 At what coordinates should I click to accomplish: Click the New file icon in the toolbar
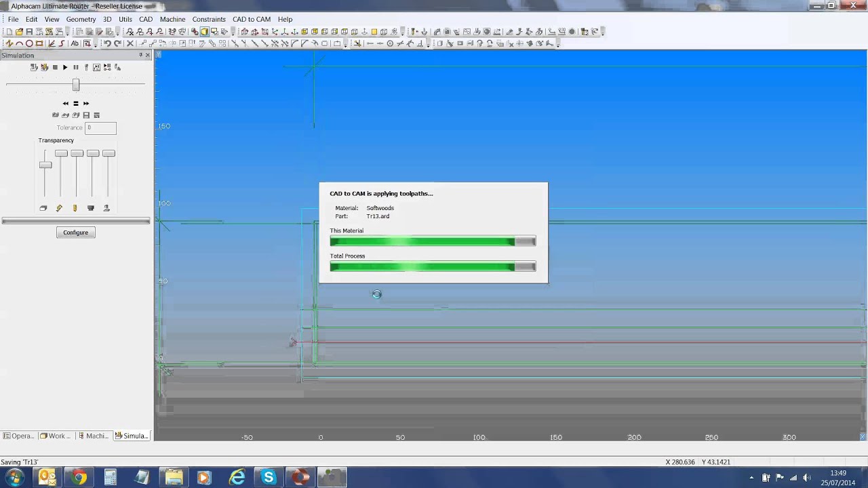point(9,32)
